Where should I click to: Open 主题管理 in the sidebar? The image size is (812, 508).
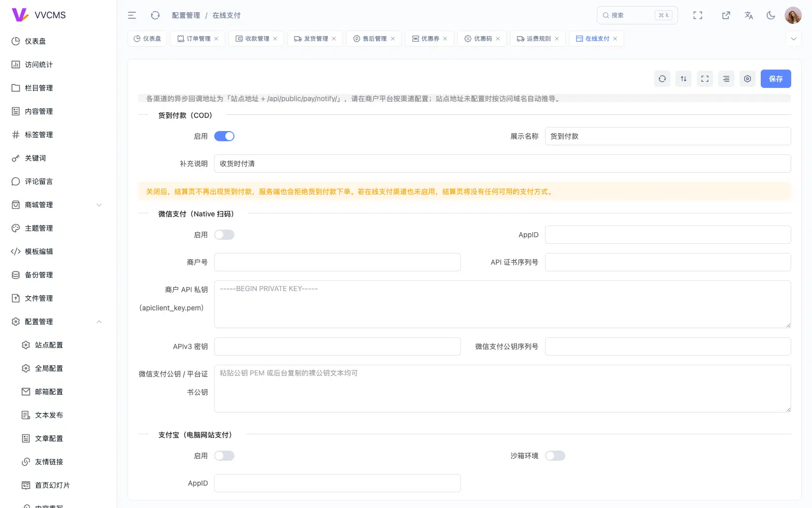(x=58, y=228)
